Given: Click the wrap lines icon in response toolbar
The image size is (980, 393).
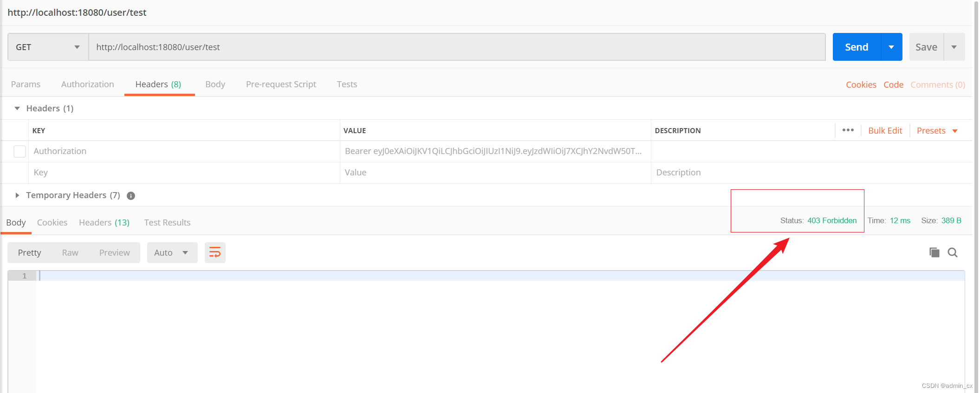Looking at the screenshot, I should point(215,252).
